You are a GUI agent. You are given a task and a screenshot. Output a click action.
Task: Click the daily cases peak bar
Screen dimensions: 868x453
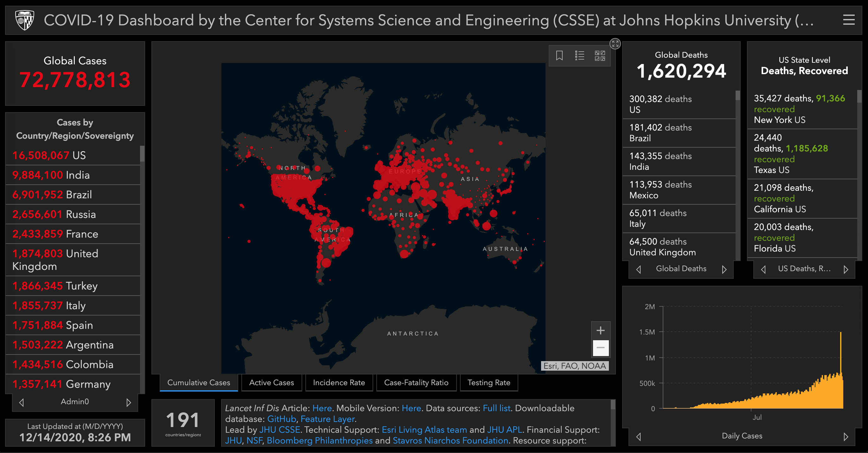click(x=840, y=370)
